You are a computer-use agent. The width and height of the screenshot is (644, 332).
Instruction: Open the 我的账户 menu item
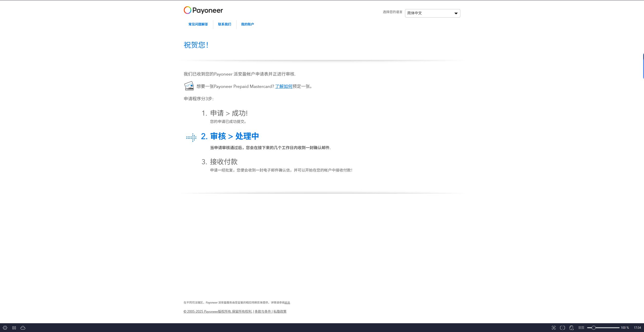(248, 24)
